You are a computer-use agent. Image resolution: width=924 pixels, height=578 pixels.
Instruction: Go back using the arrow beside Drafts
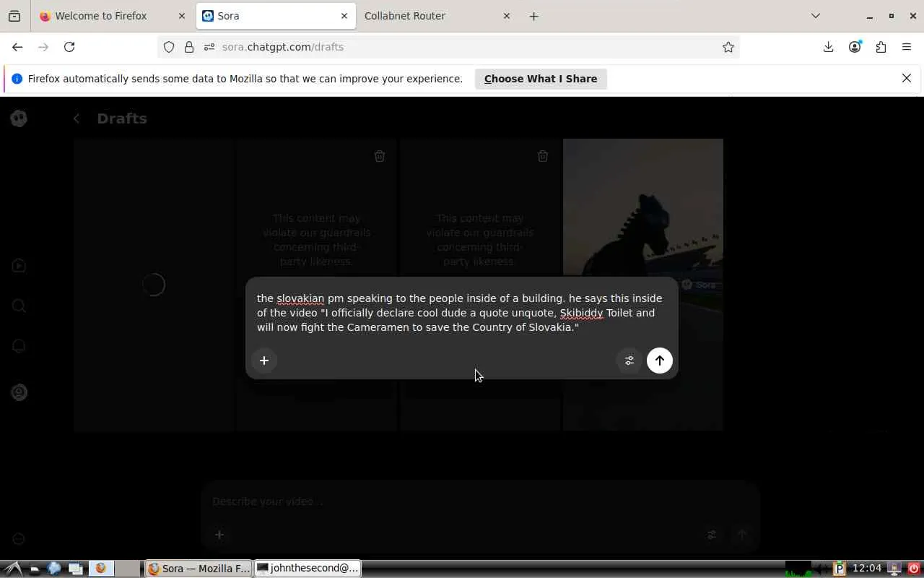click(x=77, y=118)
